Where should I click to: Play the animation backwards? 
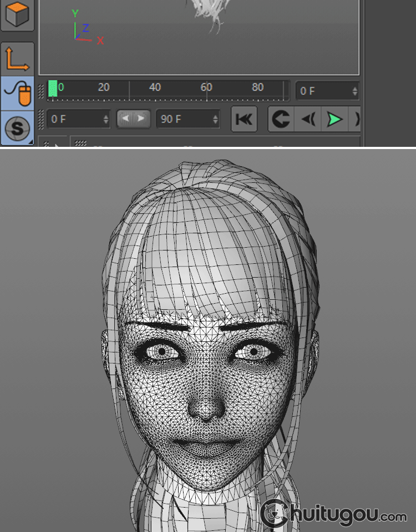click(x=308, y=119)
